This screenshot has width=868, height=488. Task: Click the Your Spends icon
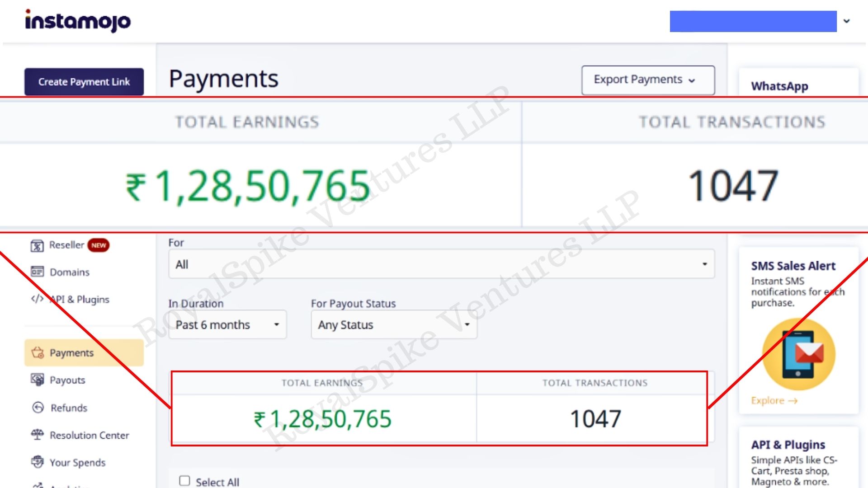(x=37, y=462)
